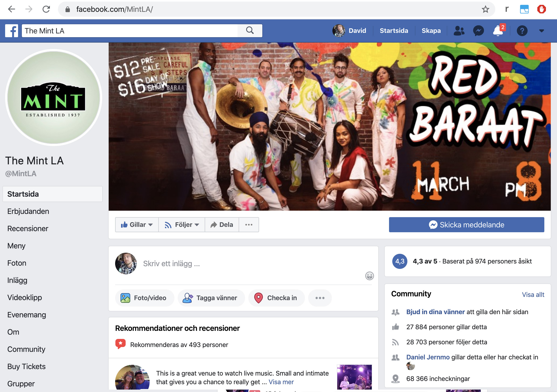
Task: Click the search magnifier button
Action: tap(250, 30)
